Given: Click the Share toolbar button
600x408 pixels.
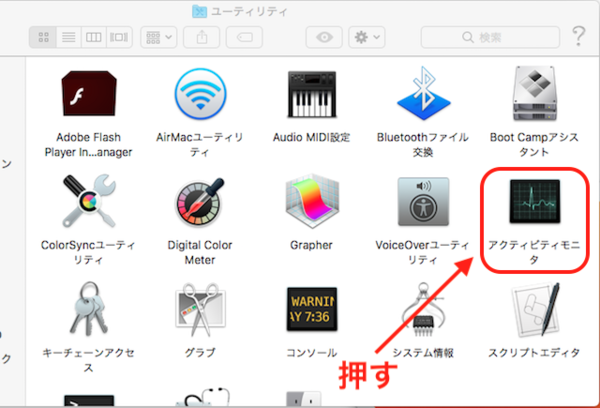Looking at the screenshot, I should (x=202, y=37).
